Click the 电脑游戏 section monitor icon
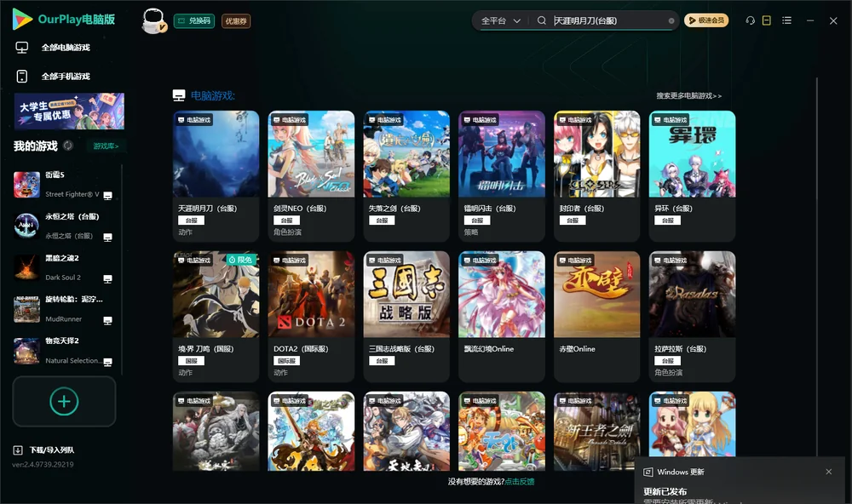 pos(179,95)
